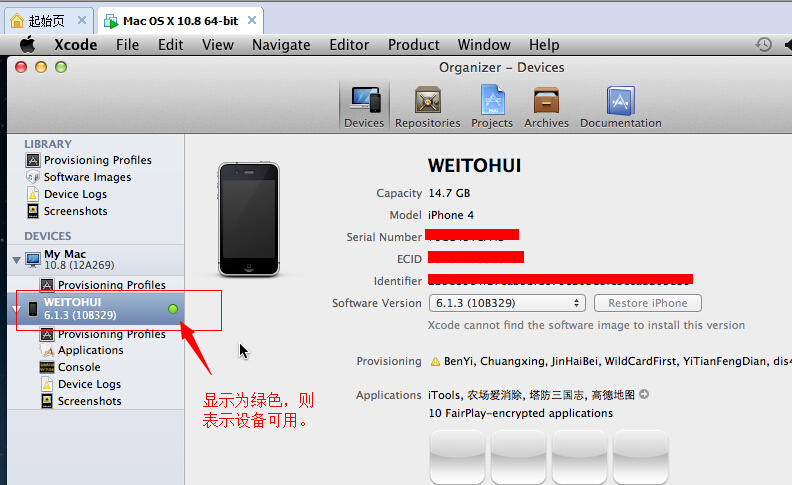
Task: Open the Console for WEITOHUI
Action: coord(70,367)
